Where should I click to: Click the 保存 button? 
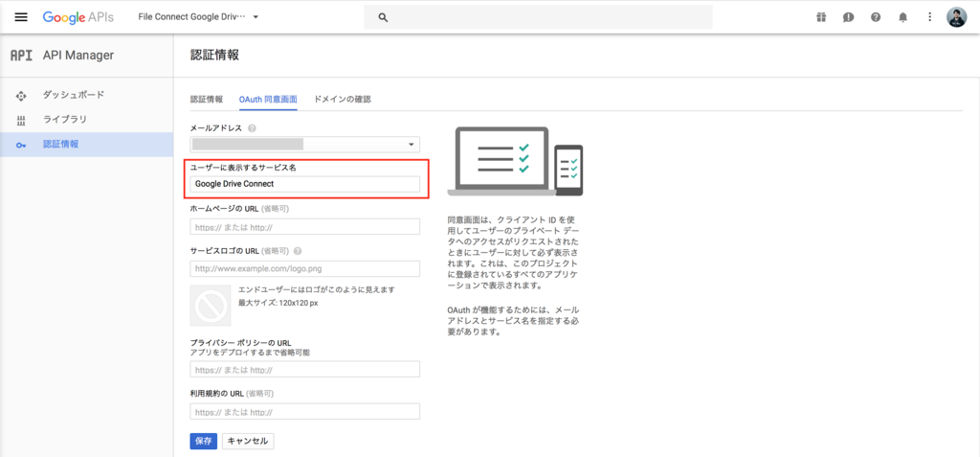click(x=204, y=442)
